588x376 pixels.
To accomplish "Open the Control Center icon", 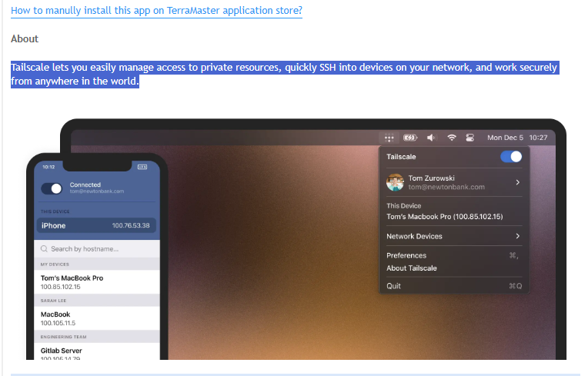I will coord(470,138).
